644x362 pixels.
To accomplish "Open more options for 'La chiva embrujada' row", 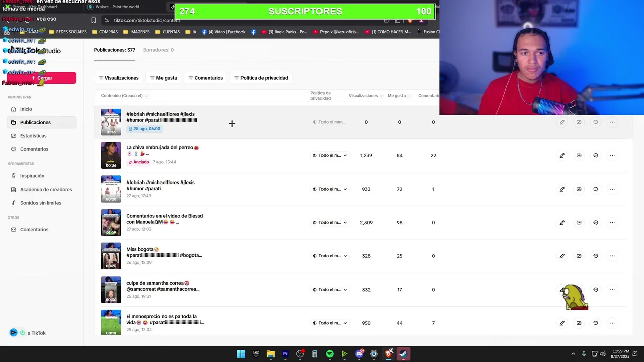I will pos(612,155).
